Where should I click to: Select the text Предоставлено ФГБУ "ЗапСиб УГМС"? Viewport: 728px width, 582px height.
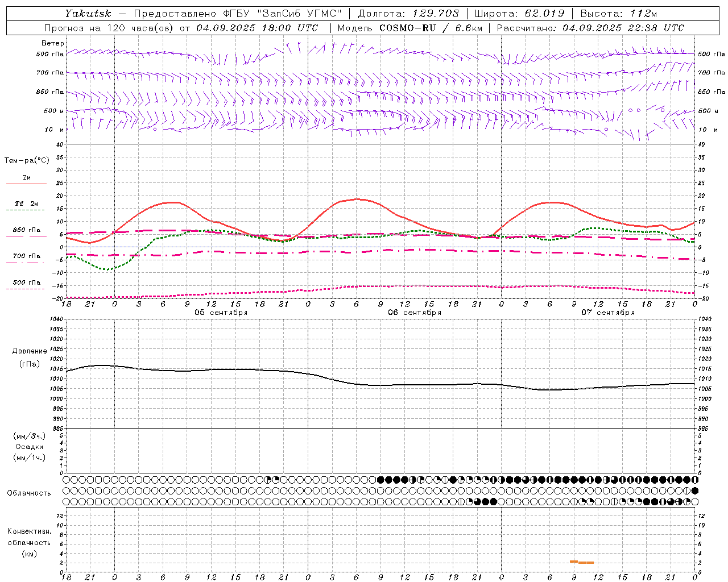click(x=237, y=14)
